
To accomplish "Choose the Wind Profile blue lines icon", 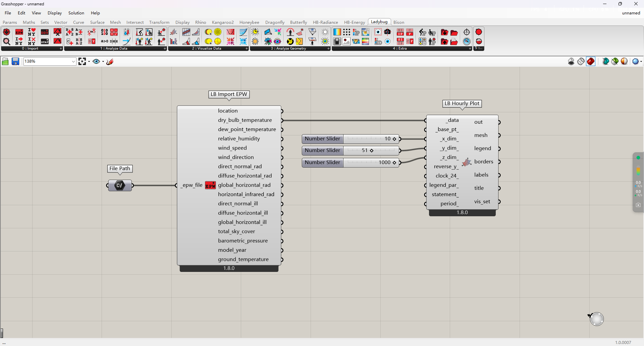I will coord(243,32).
